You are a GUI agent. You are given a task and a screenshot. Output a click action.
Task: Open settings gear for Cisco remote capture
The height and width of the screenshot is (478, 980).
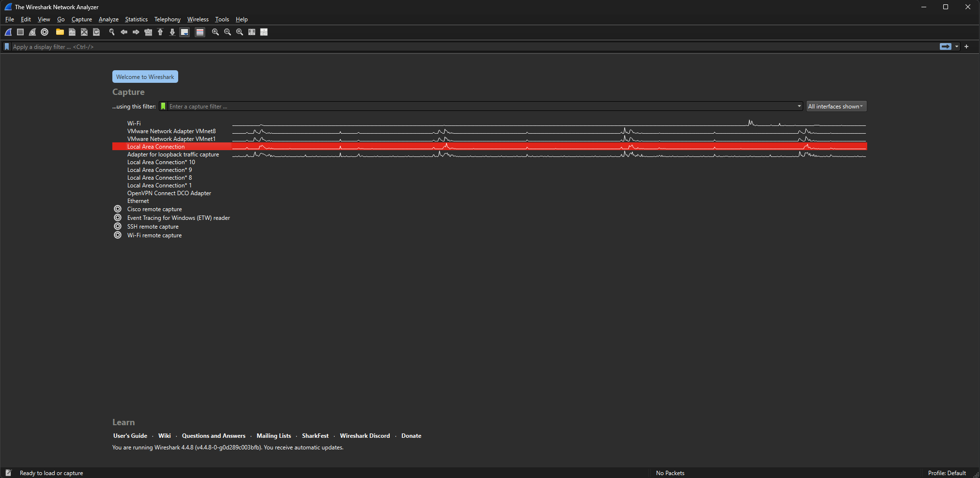pos(118,209)
